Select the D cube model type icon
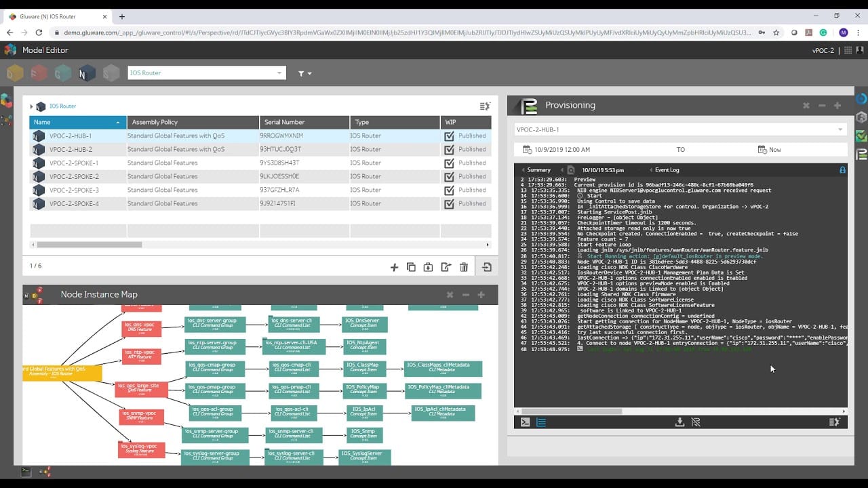 coord(15,73)
